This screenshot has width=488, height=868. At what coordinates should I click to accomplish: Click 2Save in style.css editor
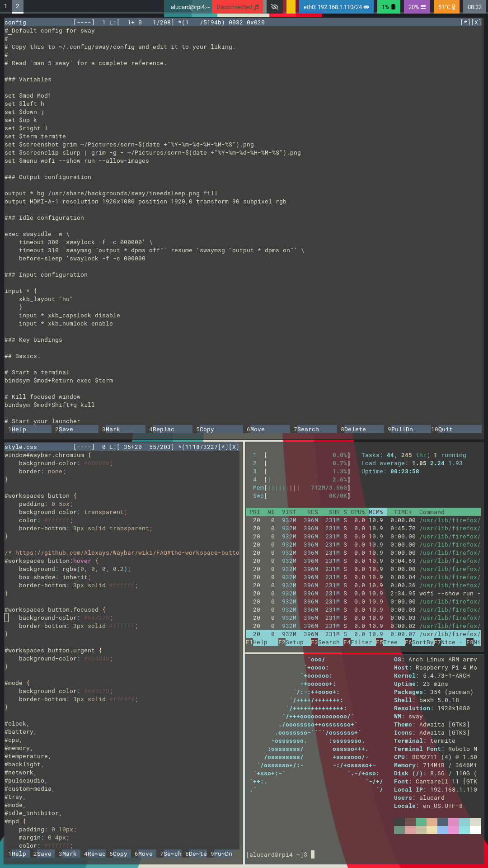pyautogui.click(x=42, y=854)
